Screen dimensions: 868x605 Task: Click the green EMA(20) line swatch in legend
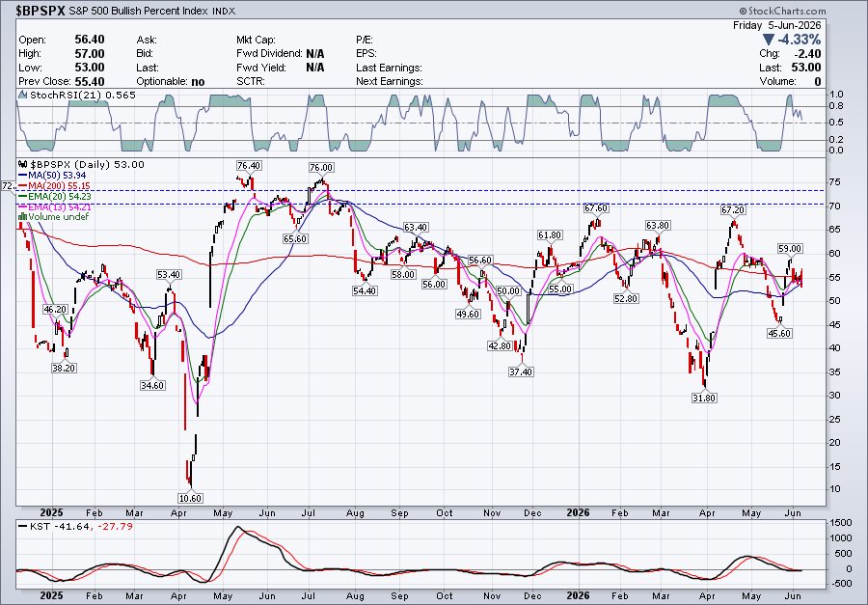23,197
